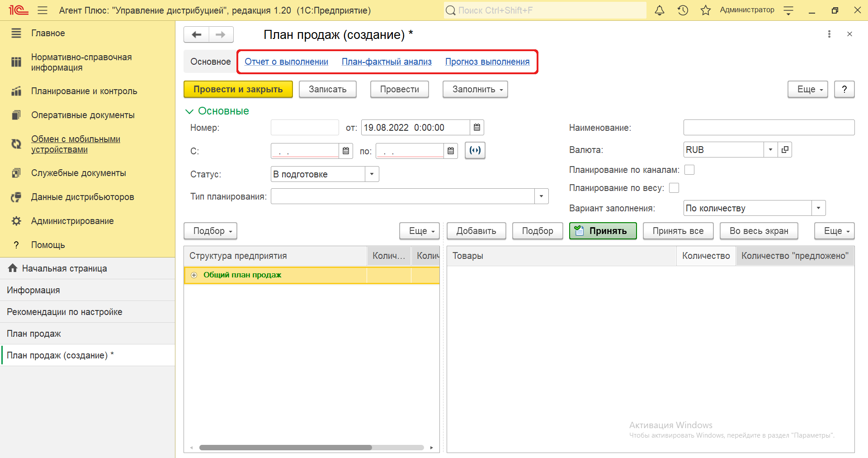Open the history clock icon
The image size is (868, 458).
point(683,10)
